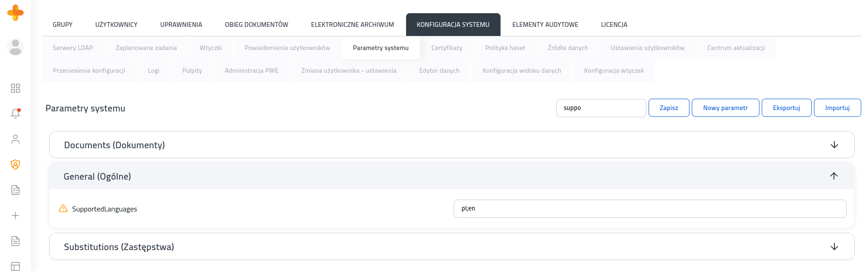Open the text document icon in sidebar
Viewport: 868px width, 271px height.
15,241
